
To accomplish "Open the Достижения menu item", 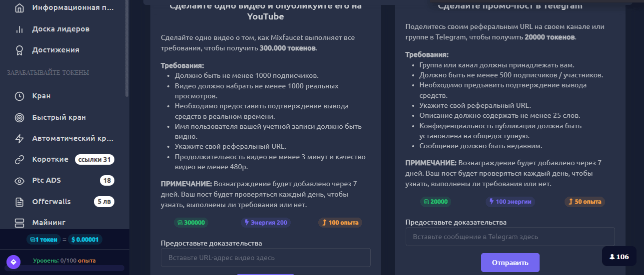I will tap(55, 50).
